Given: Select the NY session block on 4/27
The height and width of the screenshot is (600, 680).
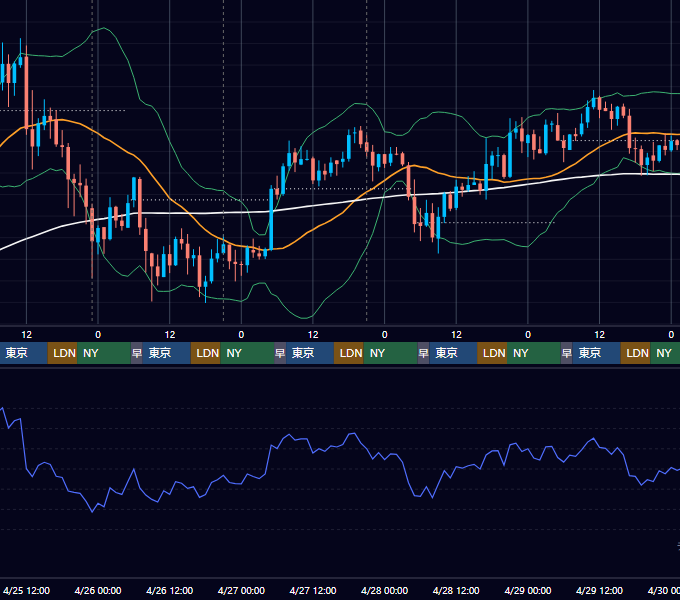Looking at the screenshot, I should 390,353.
